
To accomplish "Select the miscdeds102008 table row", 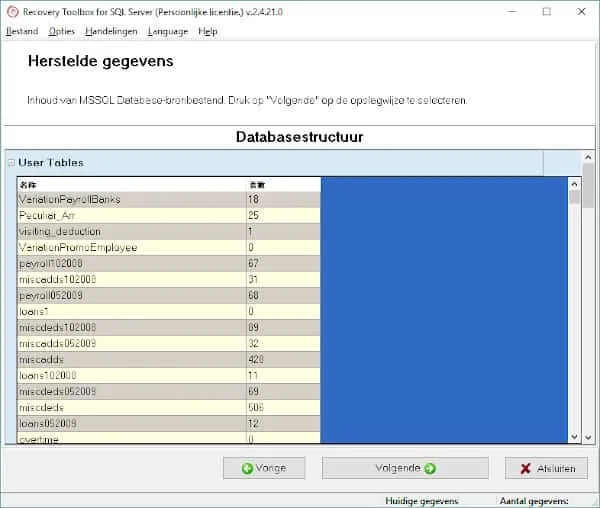I will pos(169,328).
